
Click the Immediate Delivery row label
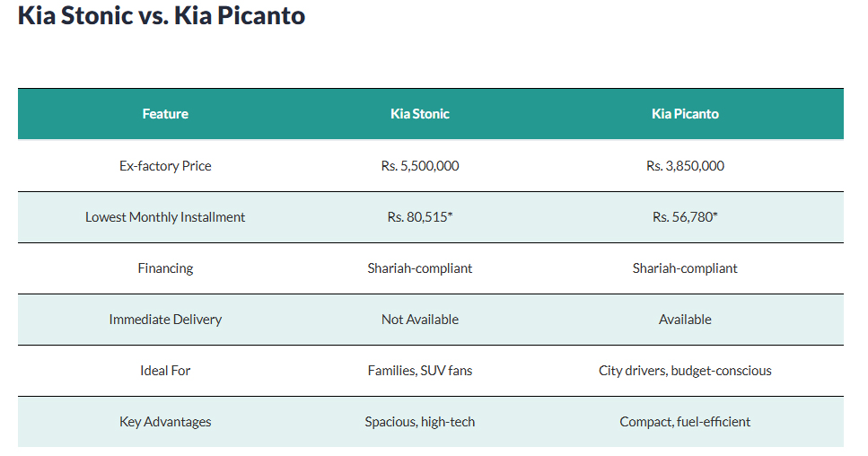(x=165, y=320)
